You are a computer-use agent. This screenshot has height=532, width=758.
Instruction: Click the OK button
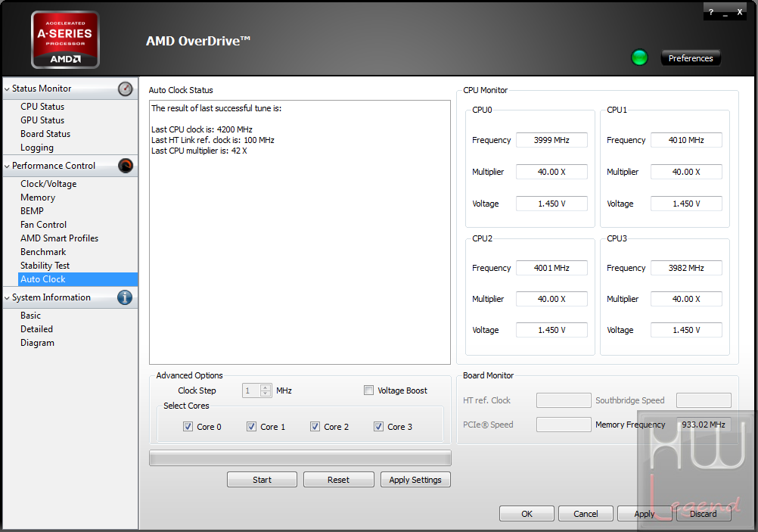pyautogui.click(x=527, y=514)
